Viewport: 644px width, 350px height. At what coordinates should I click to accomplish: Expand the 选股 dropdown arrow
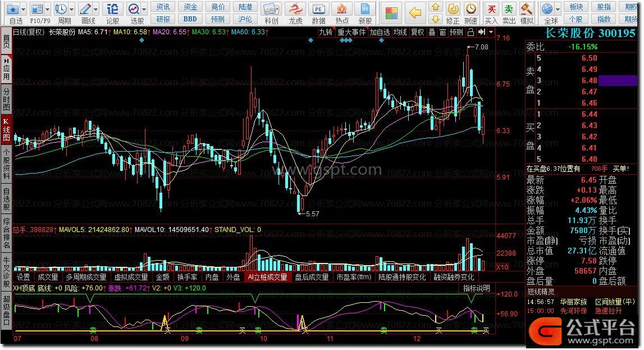(x=144, y=10)
